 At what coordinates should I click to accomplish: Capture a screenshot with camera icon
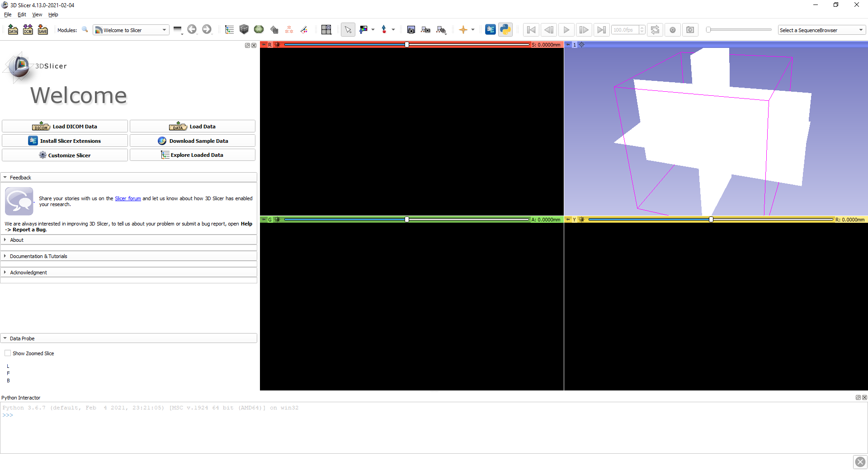coord(411,30)
